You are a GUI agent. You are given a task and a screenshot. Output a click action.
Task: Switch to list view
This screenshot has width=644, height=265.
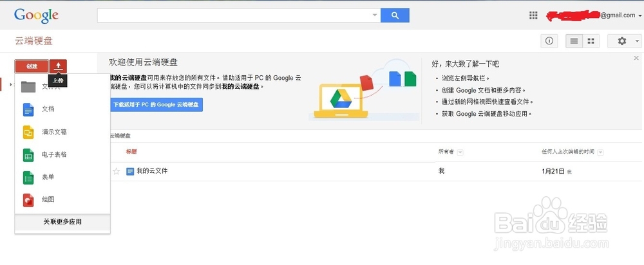click(x=574, y=41)
